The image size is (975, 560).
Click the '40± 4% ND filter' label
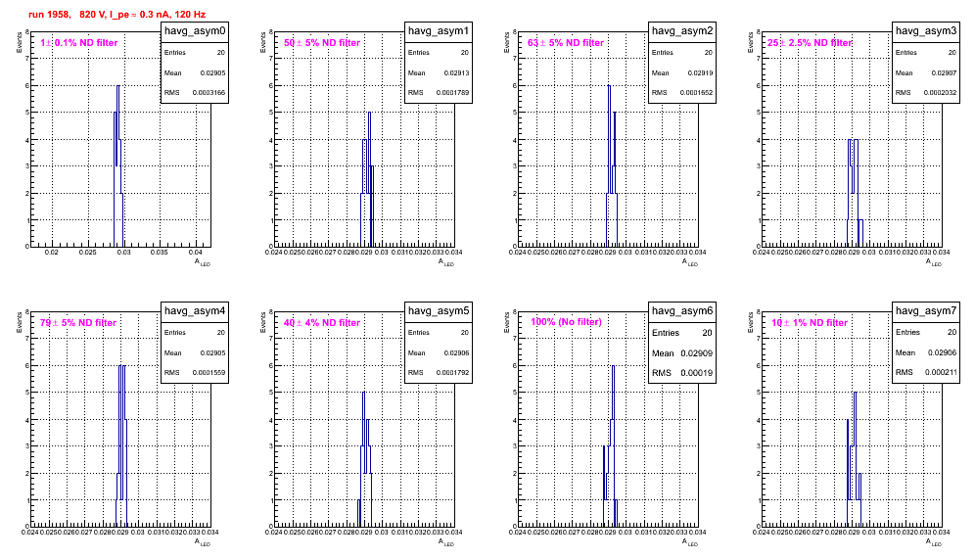click(322, 323)
